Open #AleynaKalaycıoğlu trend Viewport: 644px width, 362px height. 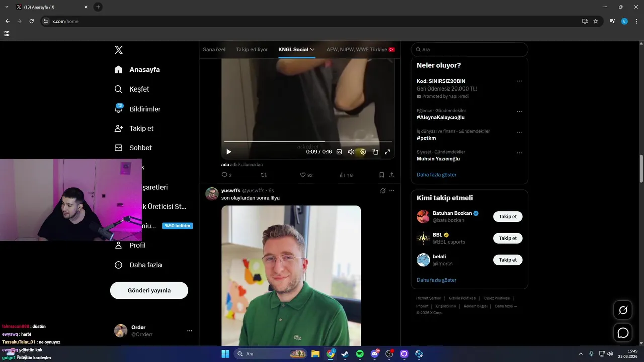tap(441, 117)
